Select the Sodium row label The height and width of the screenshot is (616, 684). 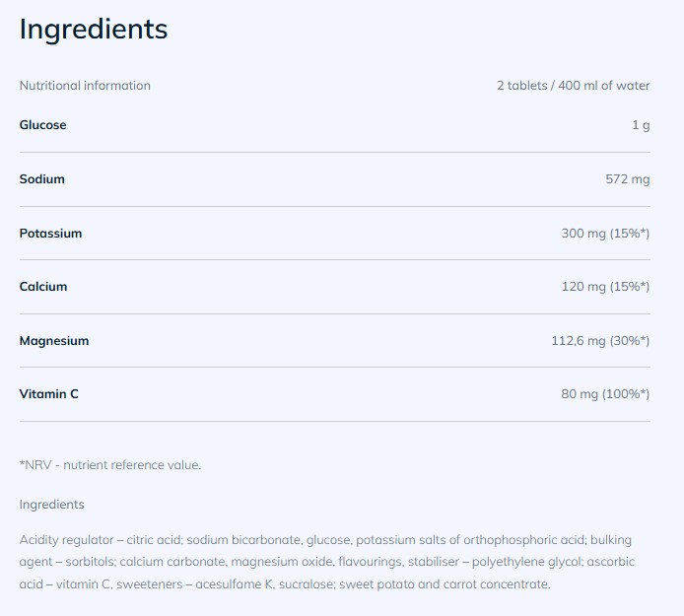point(41,178)
